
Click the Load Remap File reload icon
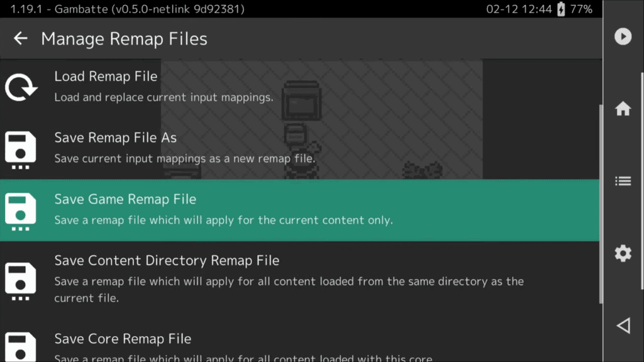pos(21,87)
